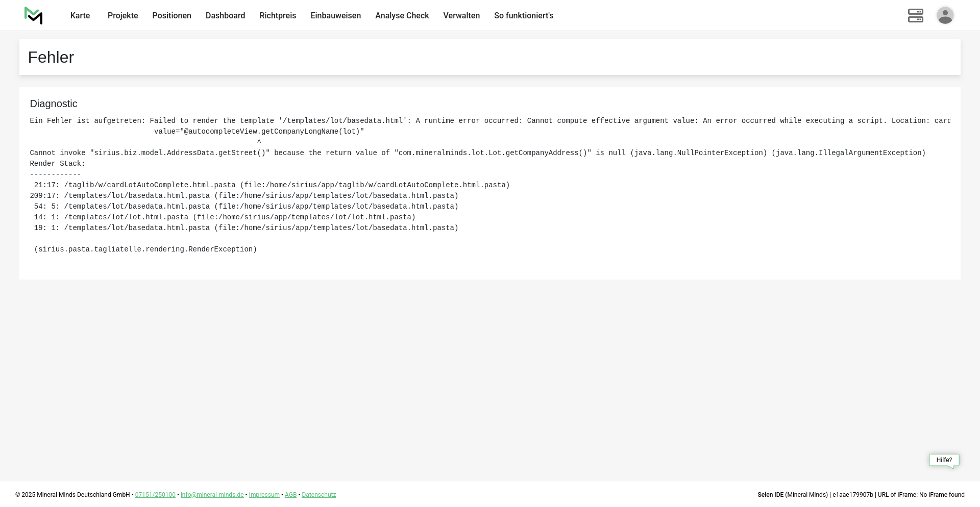Click the Hilfe? help bubble
Viewport: 980px width, 507px height.
click(x=944, y=460)
